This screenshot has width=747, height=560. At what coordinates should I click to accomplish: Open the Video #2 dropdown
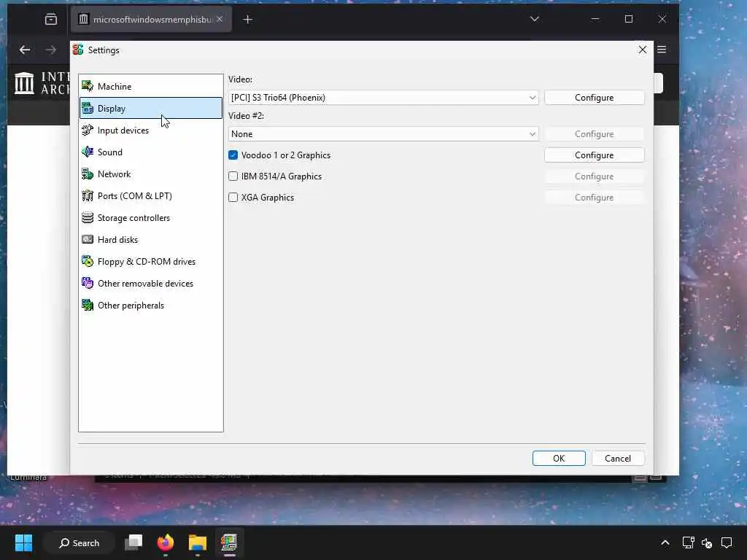(384, 134)
